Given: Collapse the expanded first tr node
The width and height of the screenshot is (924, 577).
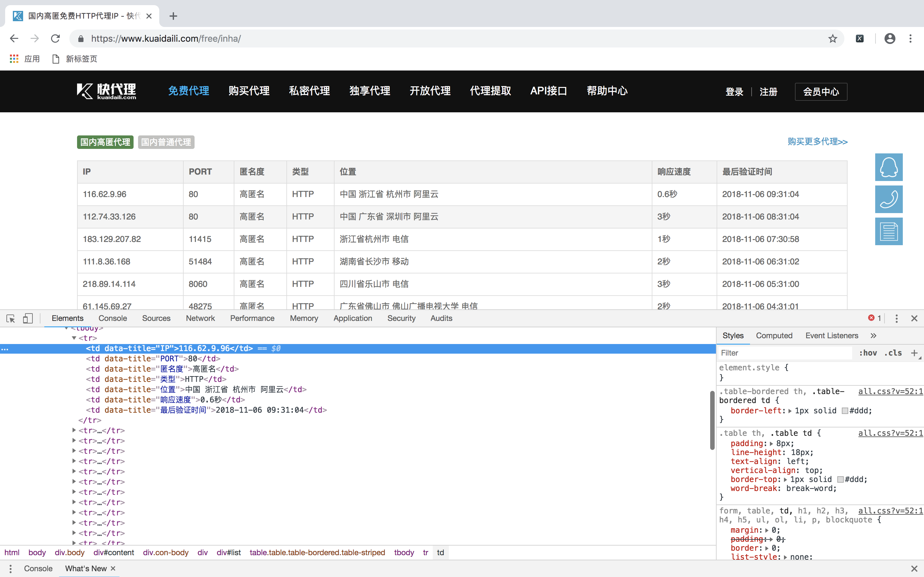Looking at the screenshot, I should coord(74,338).
